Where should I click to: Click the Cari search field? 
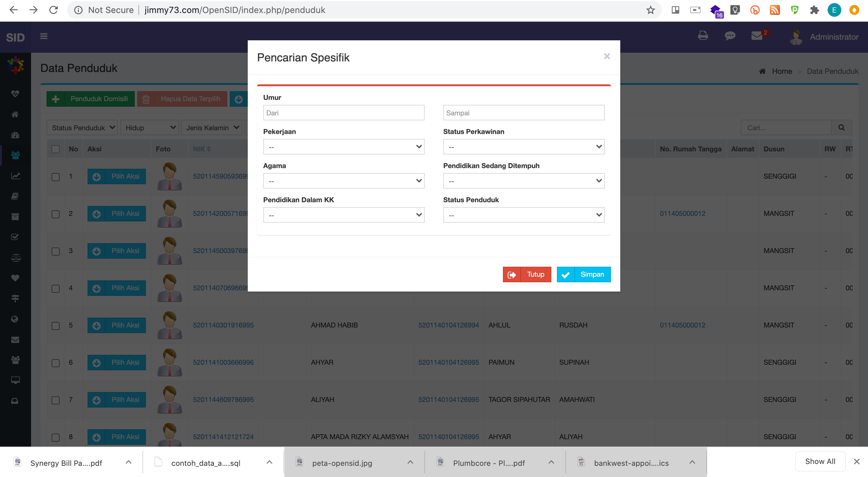[x=786, y=128]
